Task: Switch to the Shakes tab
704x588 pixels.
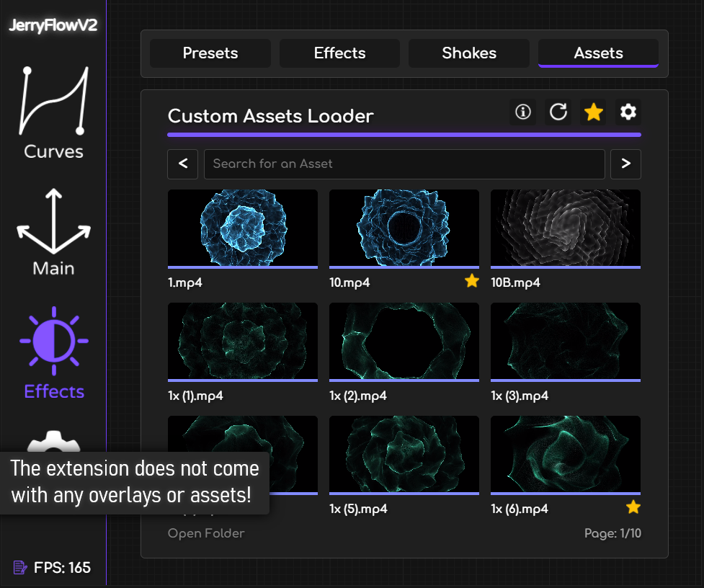Action: pyautogui.click(x=469, y=53)
